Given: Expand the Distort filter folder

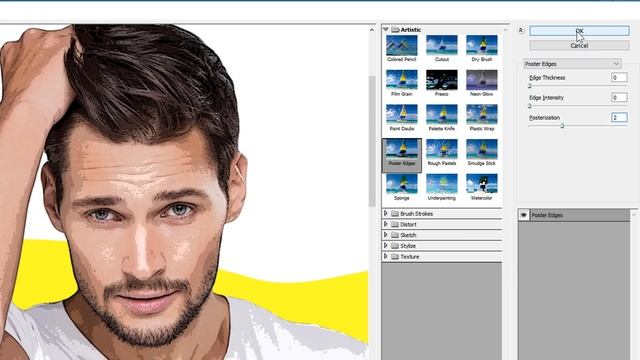Looking at the screenshot, I should (386, 224).
